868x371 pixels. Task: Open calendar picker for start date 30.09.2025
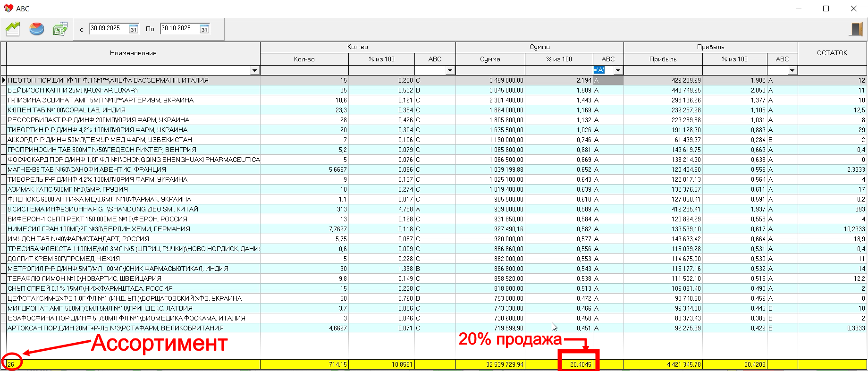(x=134, y=29)
